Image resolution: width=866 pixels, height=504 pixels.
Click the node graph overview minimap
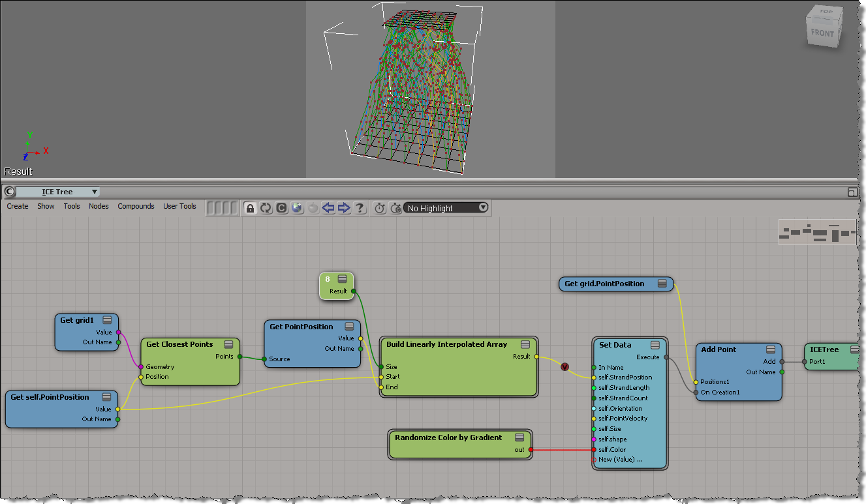[x=816, y=232]
